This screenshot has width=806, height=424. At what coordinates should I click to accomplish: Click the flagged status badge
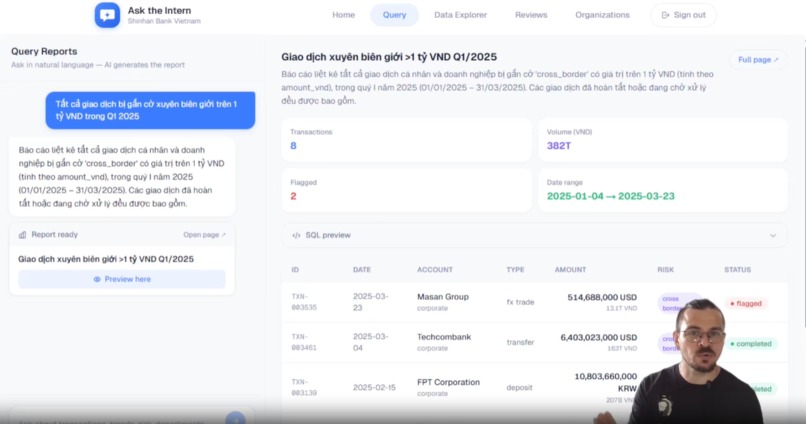pyautogui.click(x=745, y=304)
